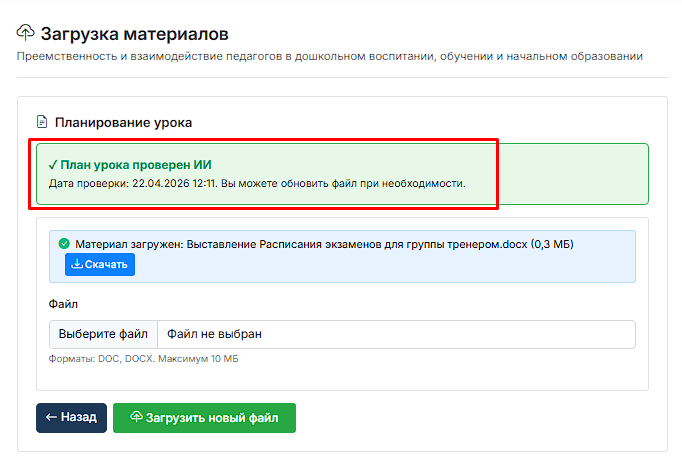
Task: Go back with the Назад button
Action: click(71, 418)
